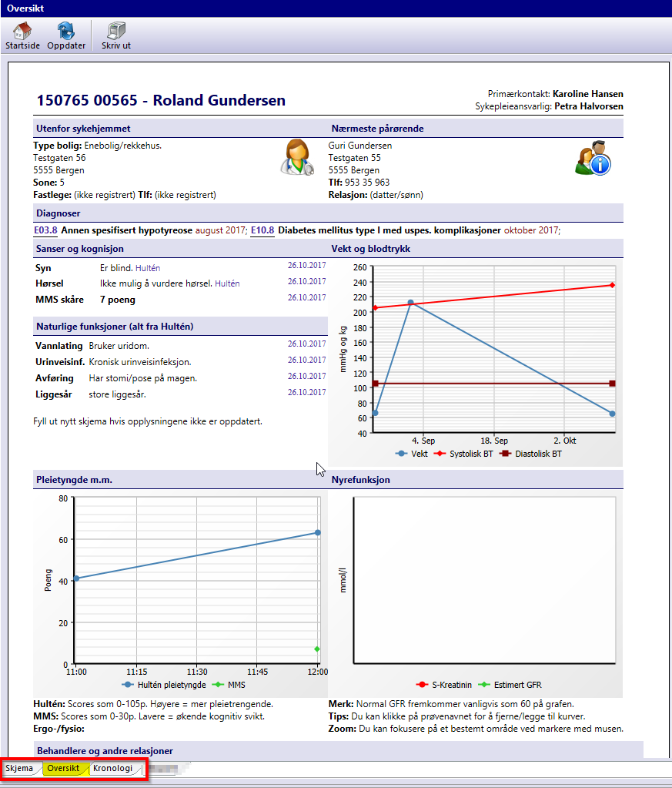Click the relatives info icon beside Guri Gundersen
Screen dimensions: 672x788
click(593, 158)
